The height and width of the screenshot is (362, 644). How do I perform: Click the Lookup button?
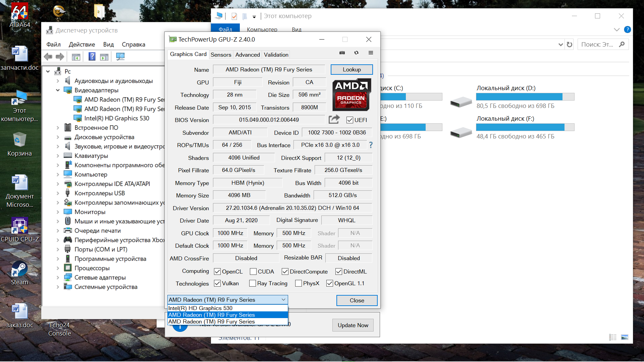[x=352, y=69]
